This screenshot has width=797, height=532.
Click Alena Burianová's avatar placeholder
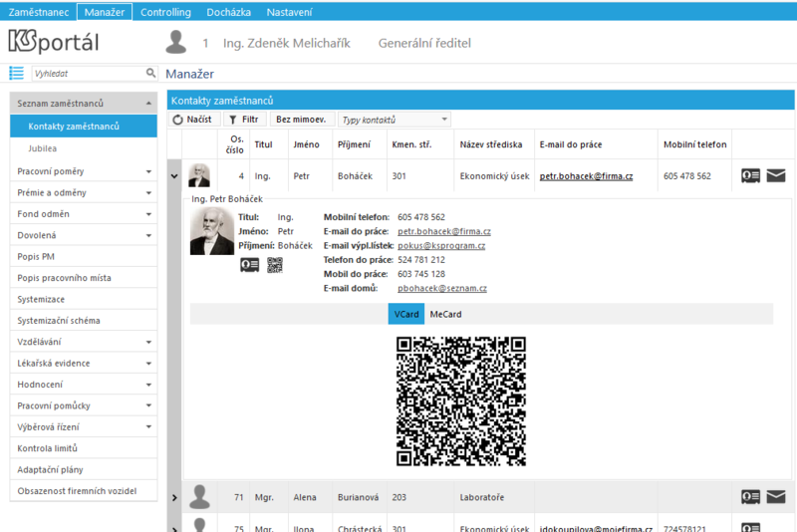click(199, 496)
